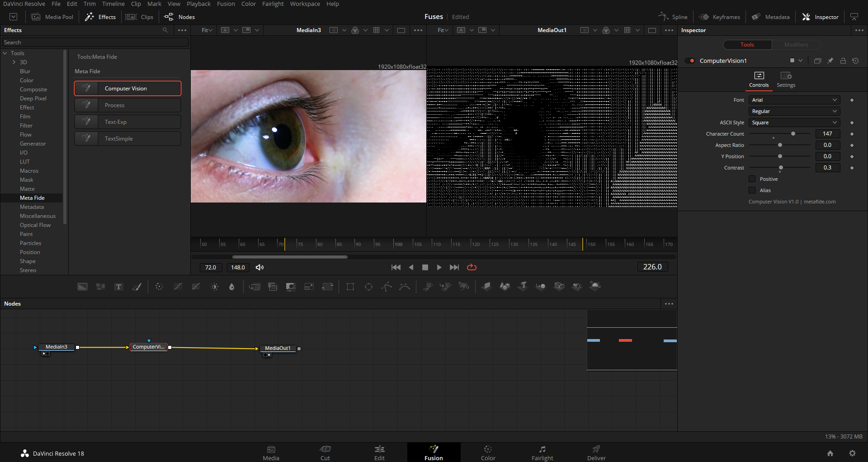
Task: Select the Process fuse
Action: (x=127, y=105)
